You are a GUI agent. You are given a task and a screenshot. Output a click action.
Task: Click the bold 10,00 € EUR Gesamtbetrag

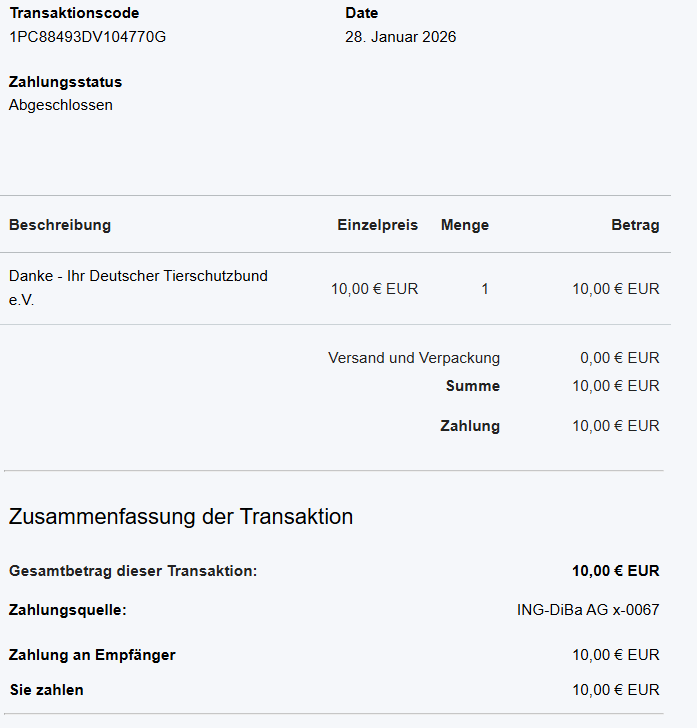616,571
